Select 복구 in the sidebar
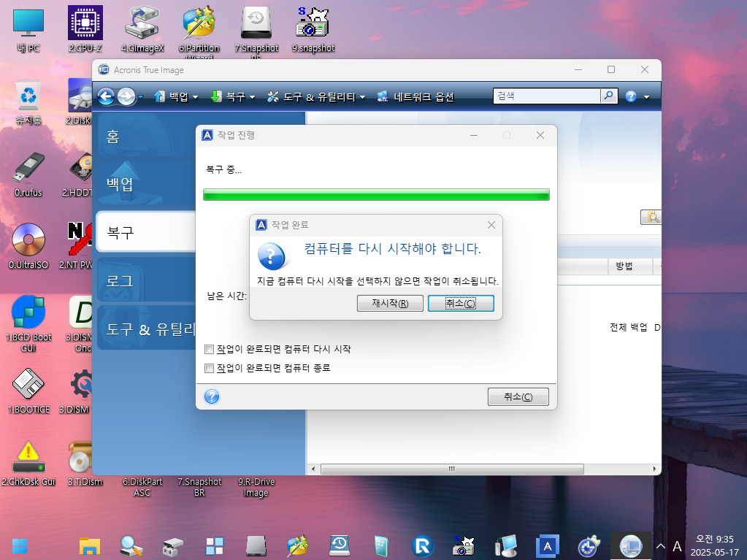The width and height of the screenshot is (747, 560). tap(145, 232)
